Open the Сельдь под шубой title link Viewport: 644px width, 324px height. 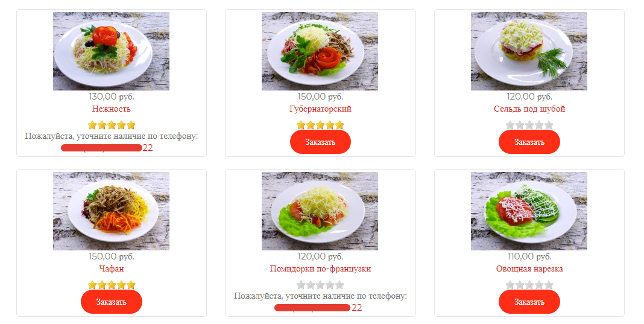tap(529, 109)
